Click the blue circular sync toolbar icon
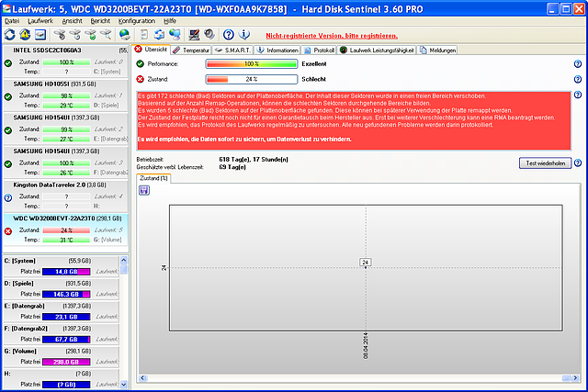The image size is (588, 392). pyautogui.click(x=159, y=35)
